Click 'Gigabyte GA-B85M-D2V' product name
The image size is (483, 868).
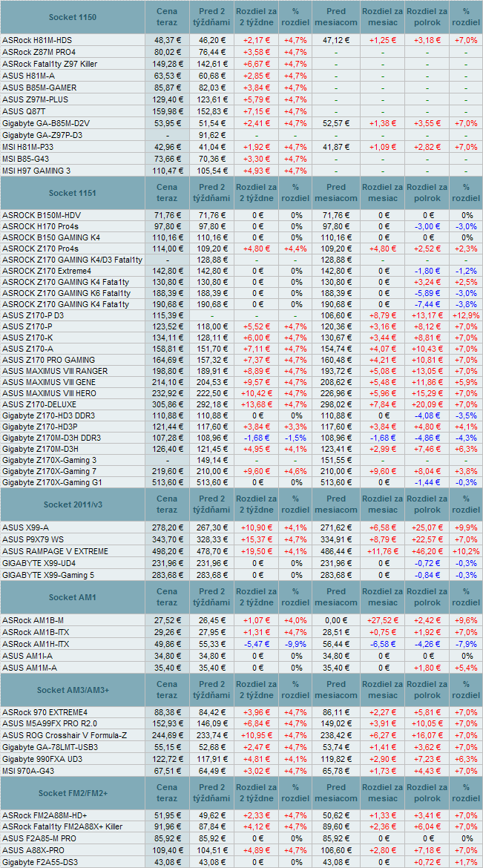tap(45, 123)
